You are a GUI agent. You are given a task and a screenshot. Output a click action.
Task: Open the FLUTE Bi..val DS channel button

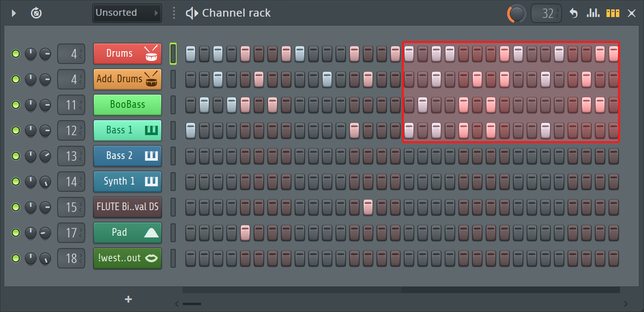coord(128,207)
